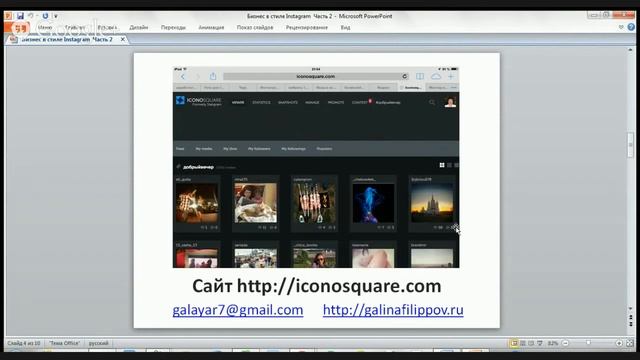Click the vertical scrollbar up arrow

[x=631, y=50]
